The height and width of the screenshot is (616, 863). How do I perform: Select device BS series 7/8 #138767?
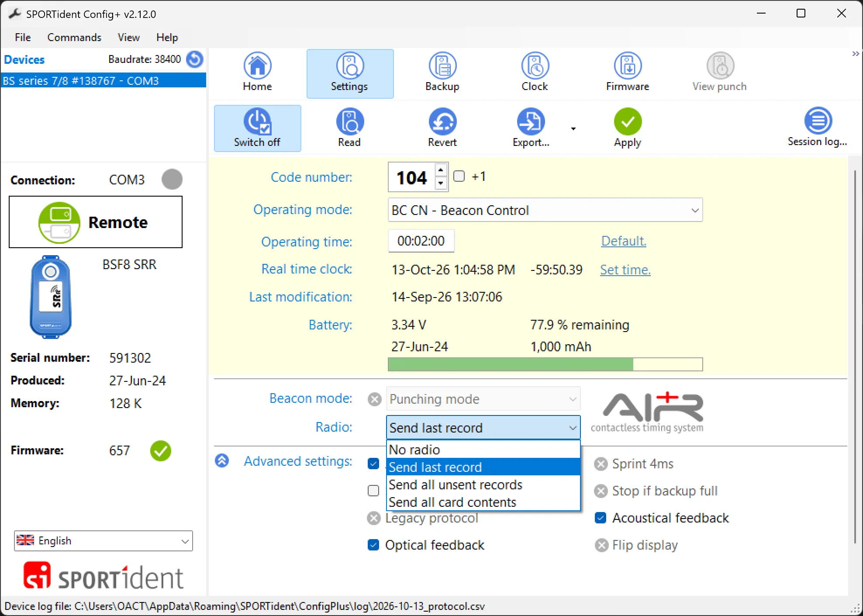(104, 81)
